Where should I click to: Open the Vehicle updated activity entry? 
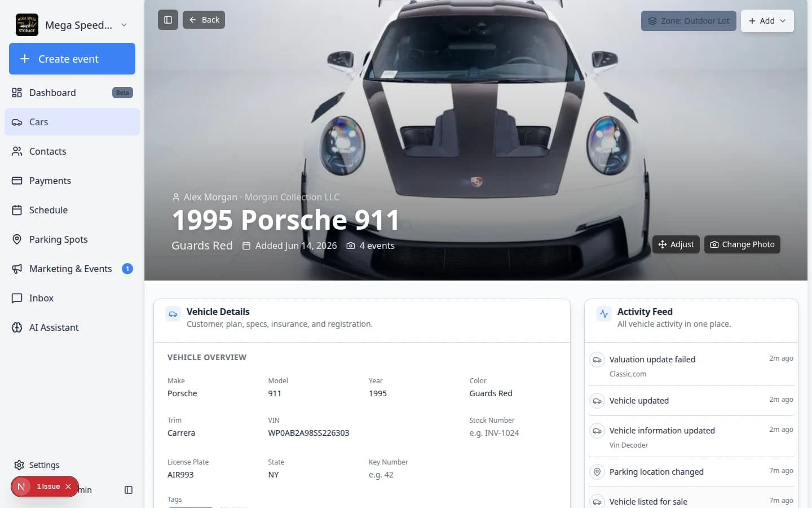tap(691, 401)
